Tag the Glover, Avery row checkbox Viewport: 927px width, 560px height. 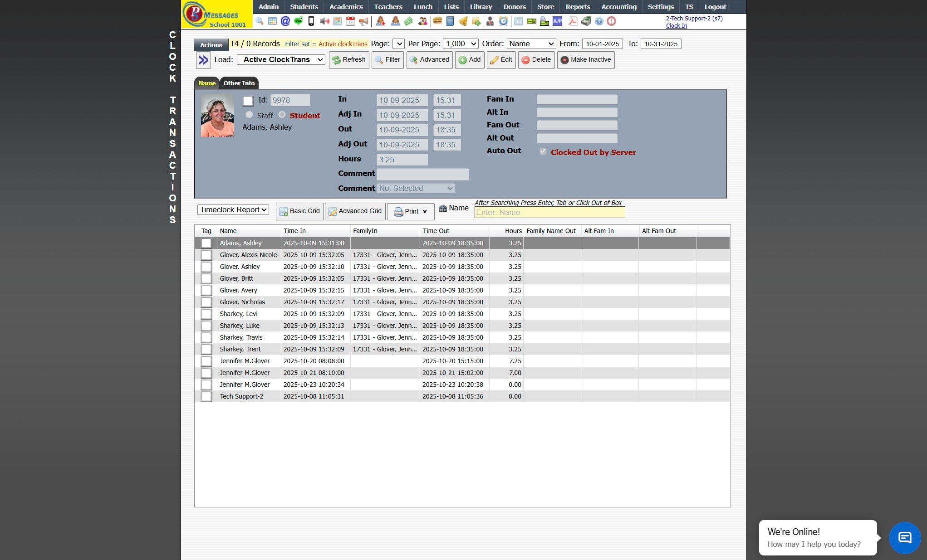(x=206, y=291)
